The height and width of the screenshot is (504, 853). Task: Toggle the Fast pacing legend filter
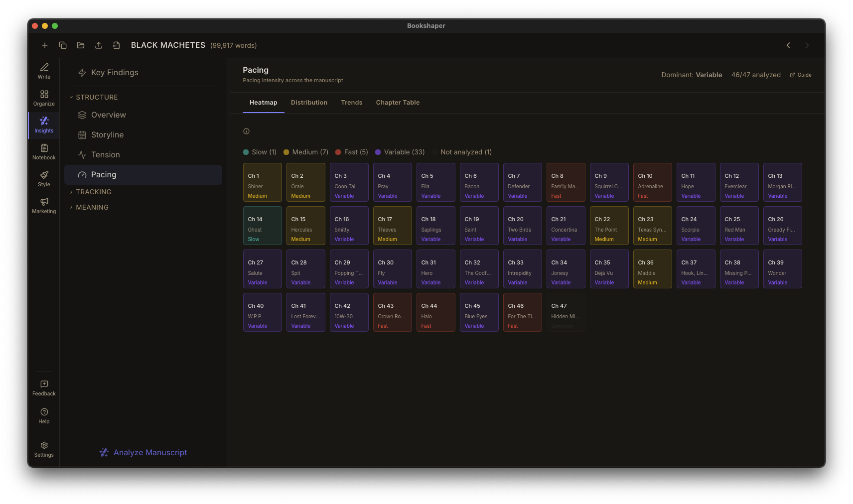(x=351, y=152)
